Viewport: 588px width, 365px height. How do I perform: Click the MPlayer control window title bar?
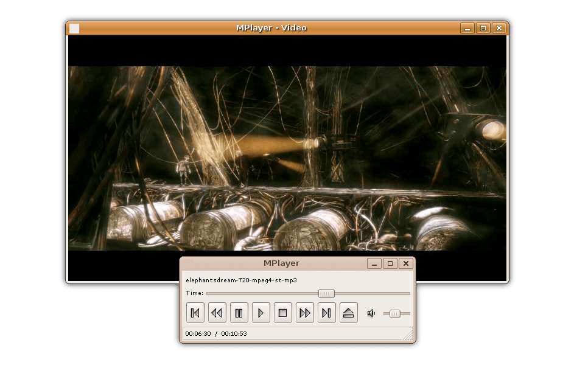[281, 263]
